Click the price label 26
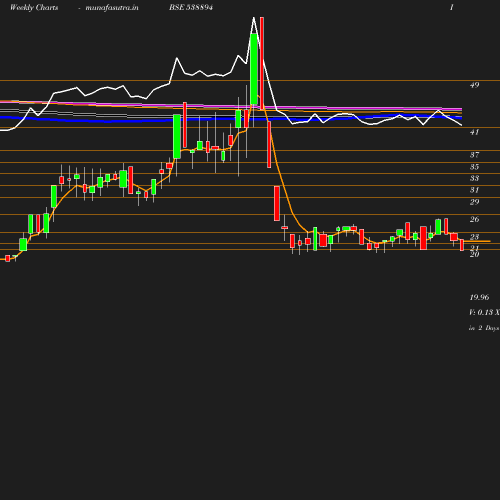The width and height of the screenshot is (500, 500). pos(474,219)
